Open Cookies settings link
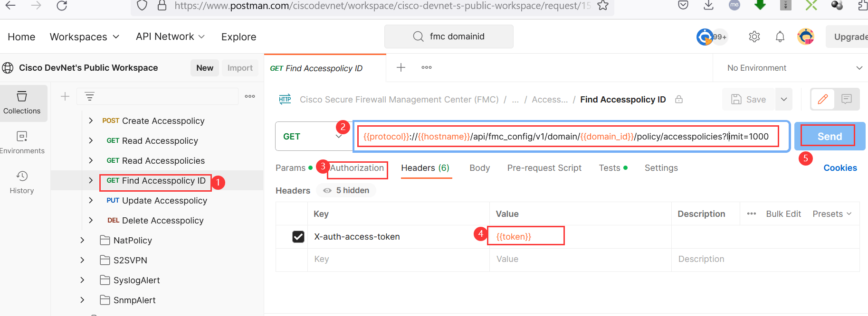 point(840,167)
